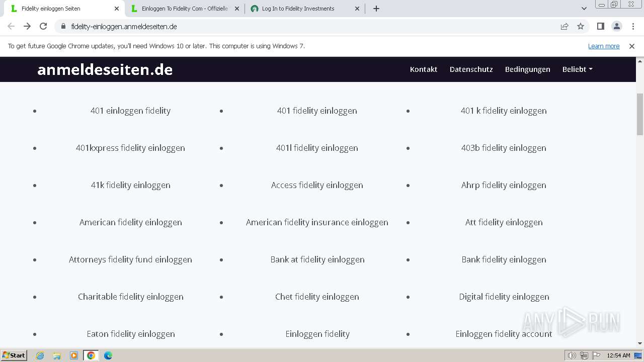
Task: Close the Fidelity einloggen Seiten tab
Action: [x=117, y=9]
